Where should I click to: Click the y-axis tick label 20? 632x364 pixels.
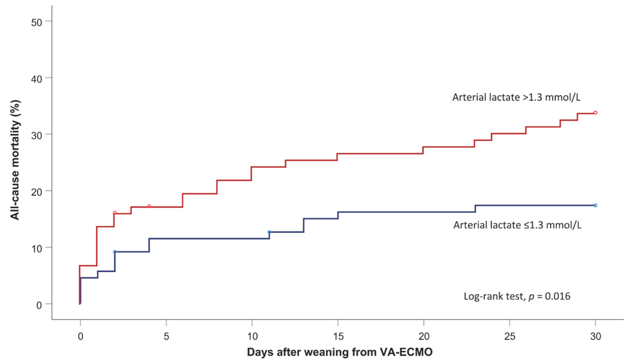click(x=37, y=192)
